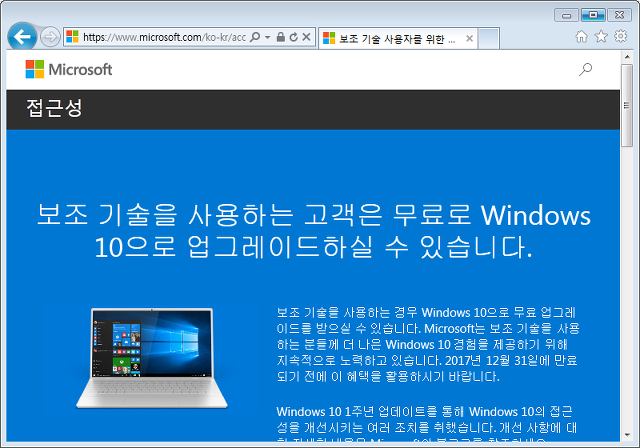Click the browser forward arrow button

[x=50, y=37]
